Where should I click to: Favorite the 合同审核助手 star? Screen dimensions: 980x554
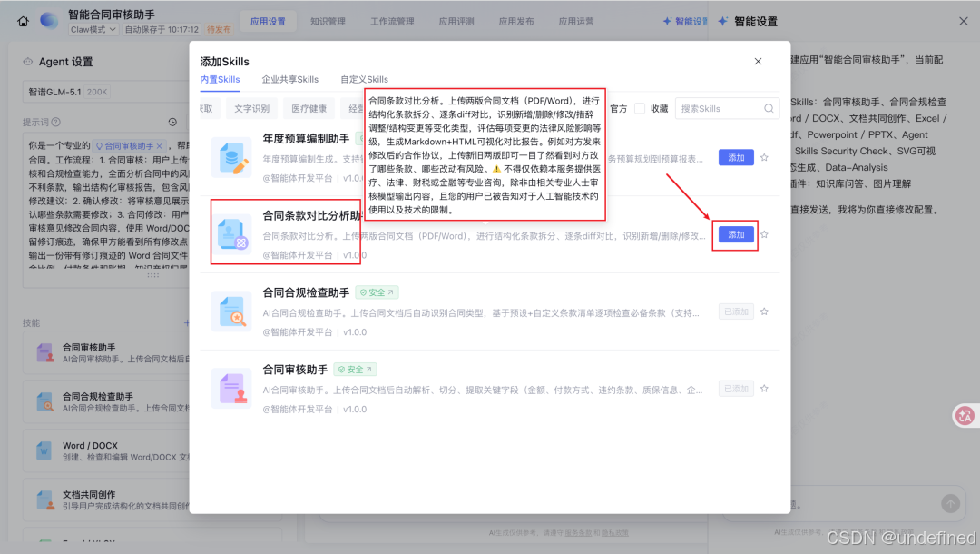pyautogui.click(x=764, y=389)
